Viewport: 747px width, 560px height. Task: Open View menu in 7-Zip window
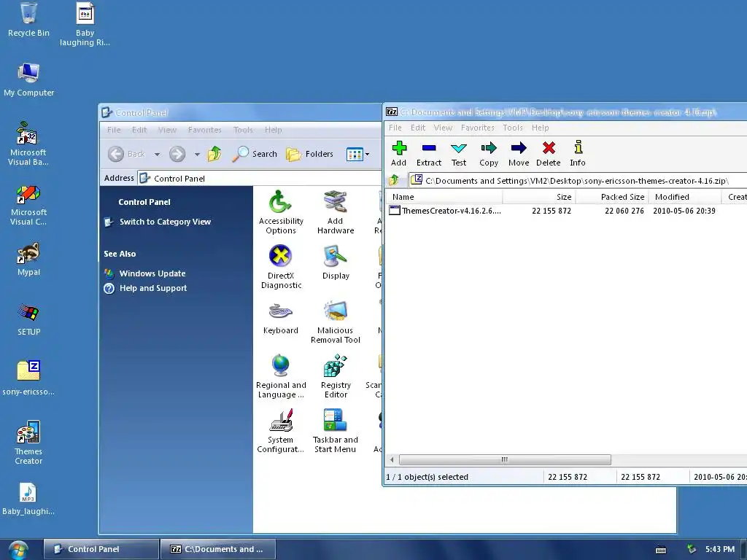pos(443,128)
